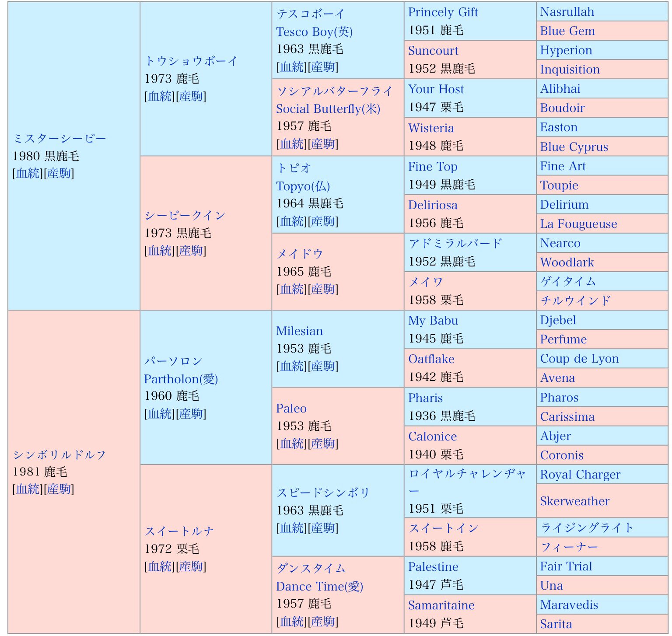Select the Nasrullah link
672x636 pixels.
(x=567, y=12)
